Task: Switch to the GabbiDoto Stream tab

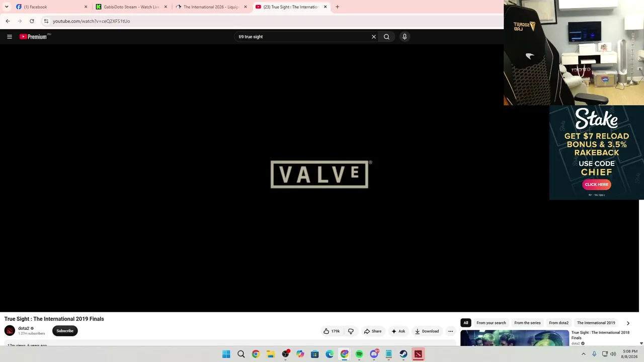Action: point(131,7)
